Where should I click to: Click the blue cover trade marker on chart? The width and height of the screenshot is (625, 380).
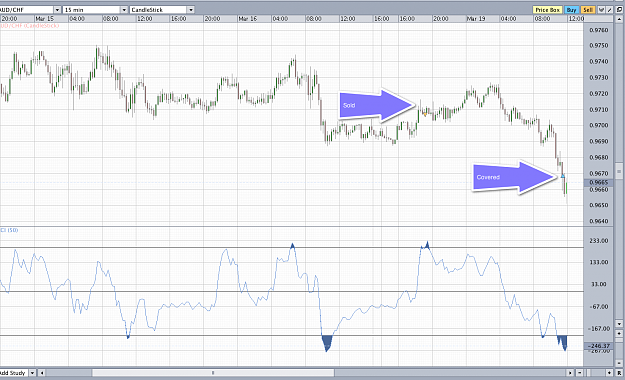coord(563,176)
